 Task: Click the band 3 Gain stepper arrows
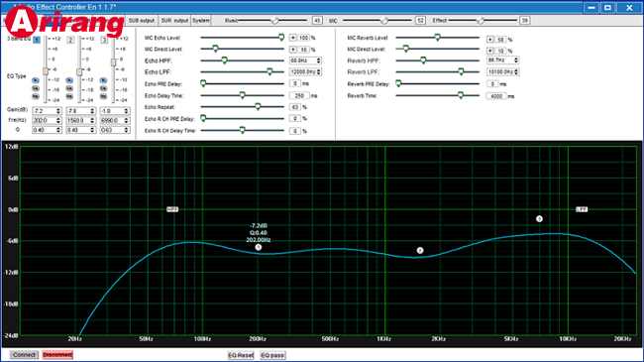point(127,111)
